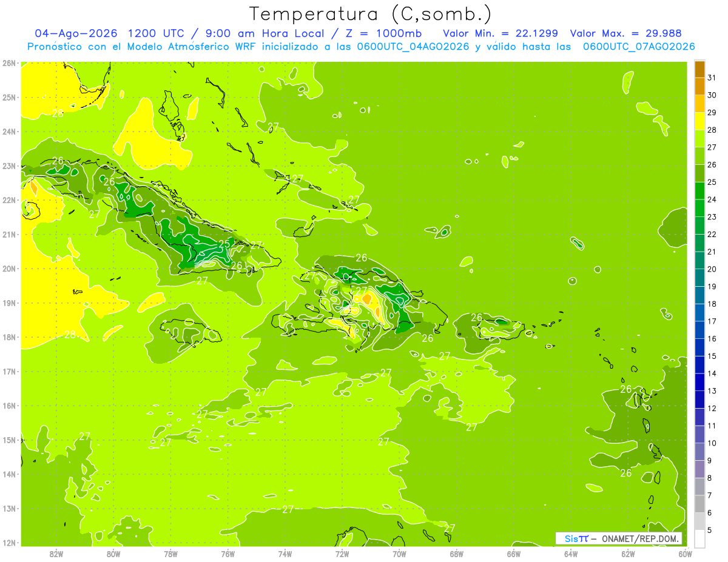Click the '80W' longitude axis label
Image resolution: width=728 pixels, height=562 pixels.
(113, 554)
